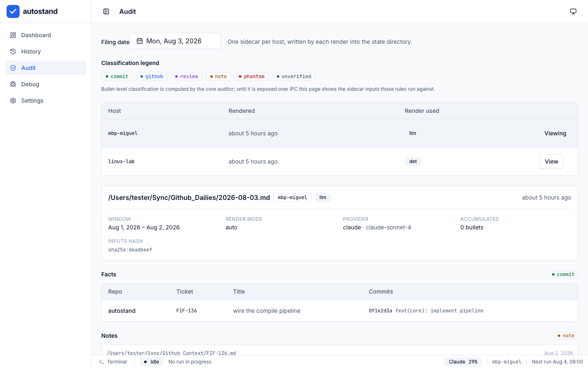Viewport: 588px width, 368px height.
Task: Click the Next run Aug 4, 09:00 text
Action: click(x=557, y=362)
